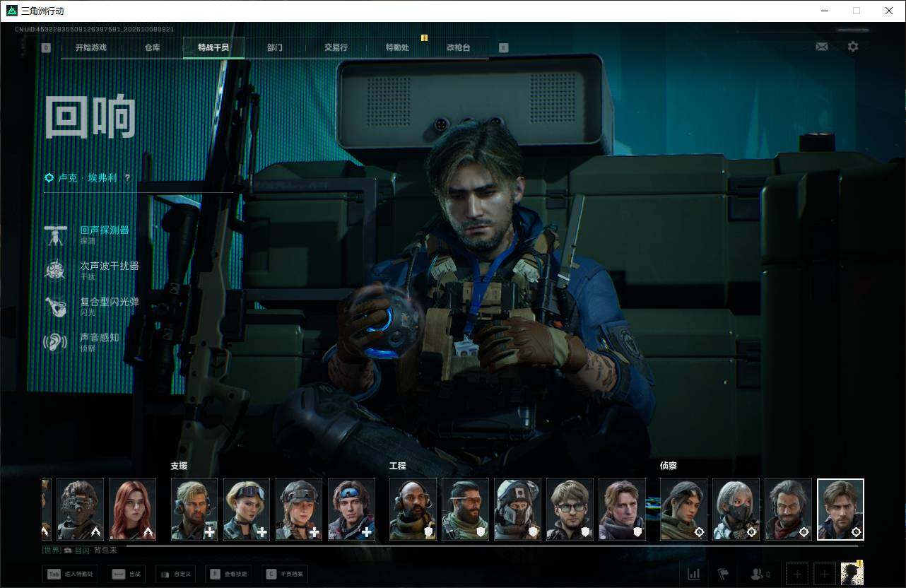Screen dimensions: 906x588
Task: Select the support man with blue goggles
Action: pos(351,510)
